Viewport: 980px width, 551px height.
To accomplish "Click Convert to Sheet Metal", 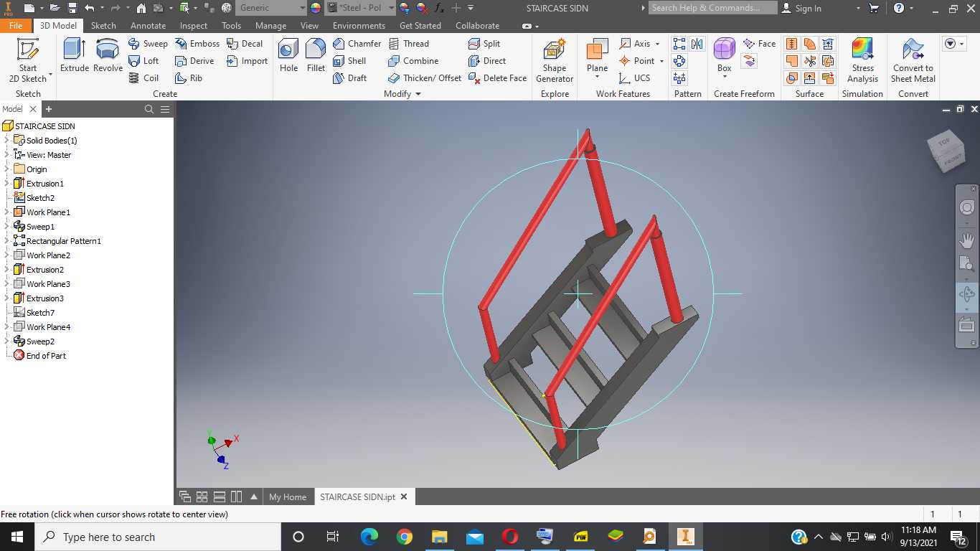I will point(913,61).
